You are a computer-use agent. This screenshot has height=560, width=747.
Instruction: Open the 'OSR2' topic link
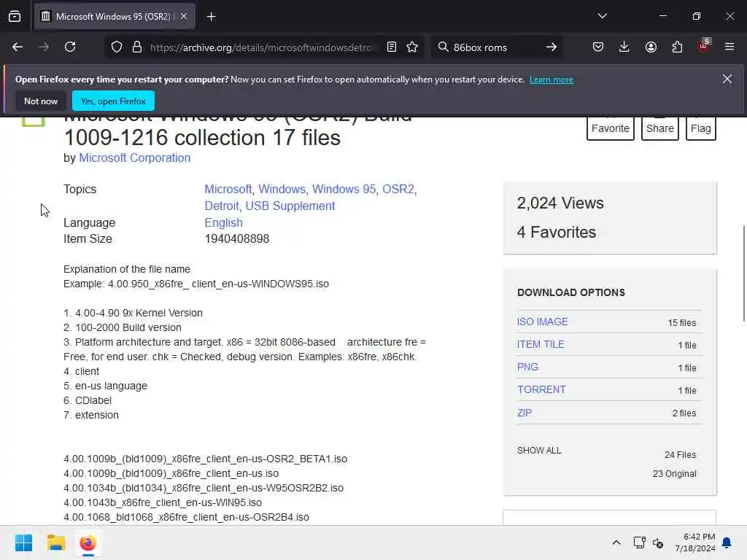(398, 189)
